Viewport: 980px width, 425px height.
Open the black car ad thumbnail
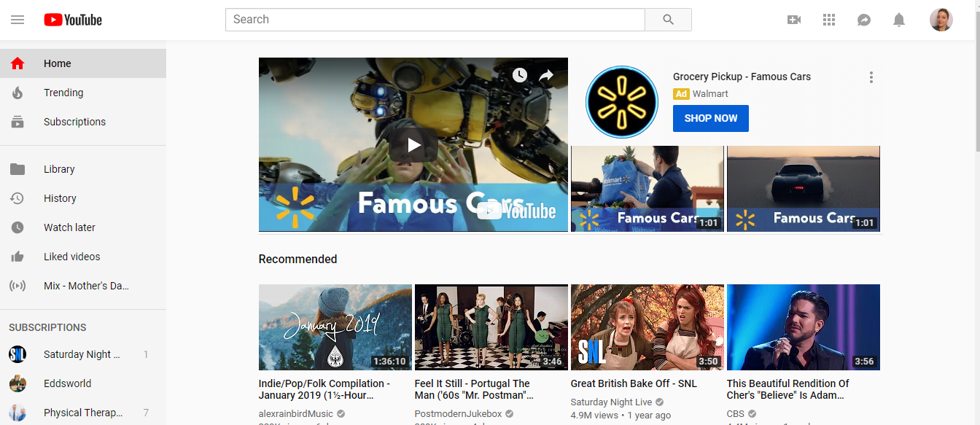click(804, 189)
